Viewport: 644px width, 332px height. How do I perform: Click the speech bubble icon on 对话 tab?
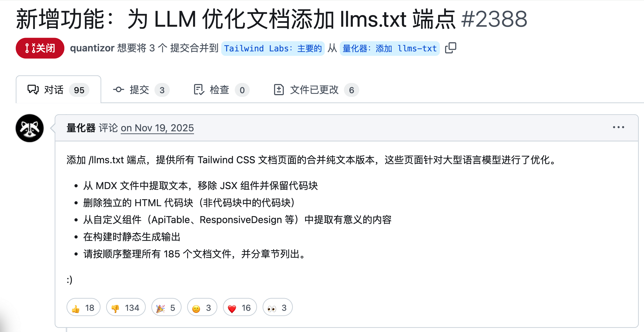tap(33, 90)
